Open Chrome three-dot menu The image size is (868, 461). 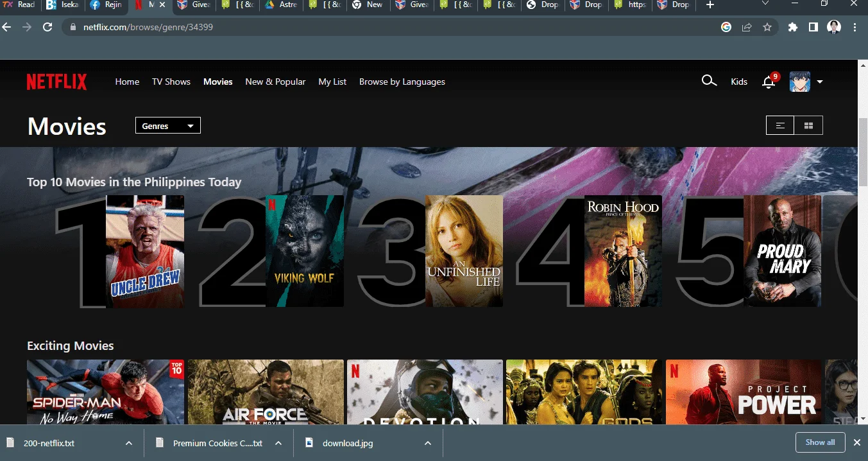click(x=855, y=28)
